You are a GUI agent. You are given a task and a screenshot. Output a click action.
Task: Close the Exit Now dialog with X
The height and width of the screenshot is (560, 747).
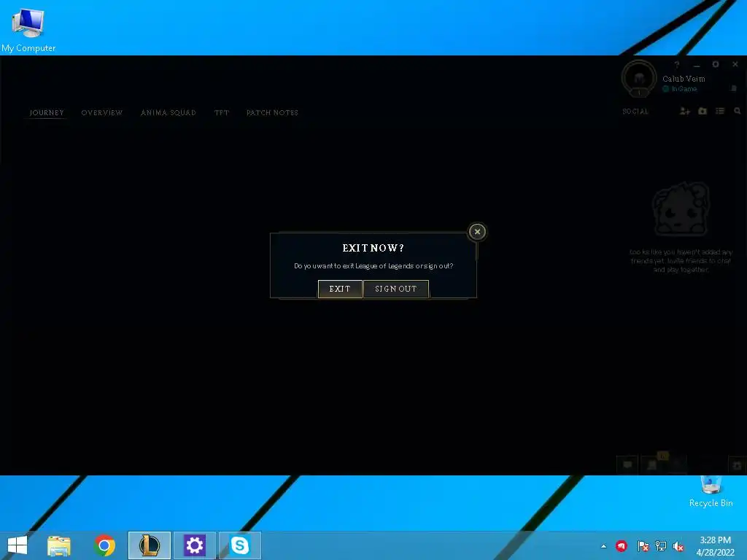477,232
